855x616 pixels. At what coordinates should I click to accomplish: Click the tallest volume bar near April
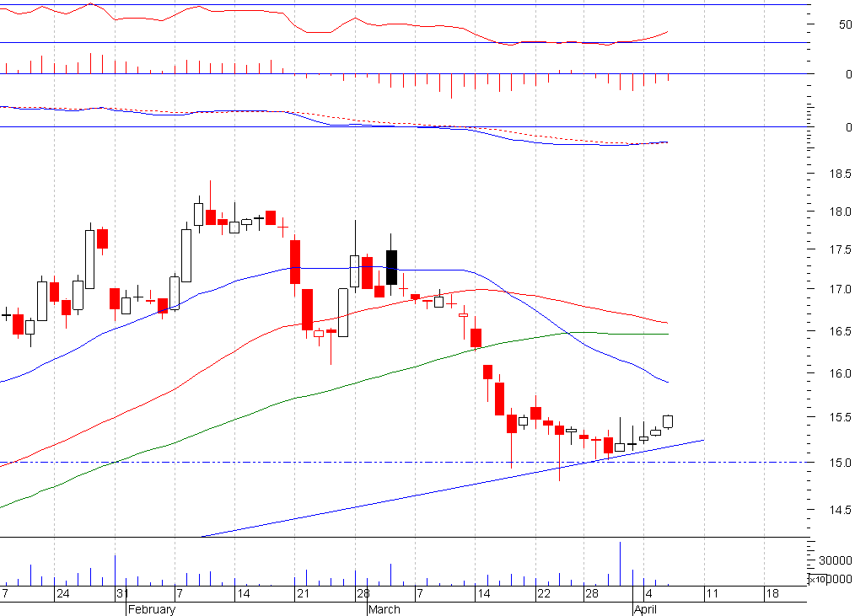point(620,564)
